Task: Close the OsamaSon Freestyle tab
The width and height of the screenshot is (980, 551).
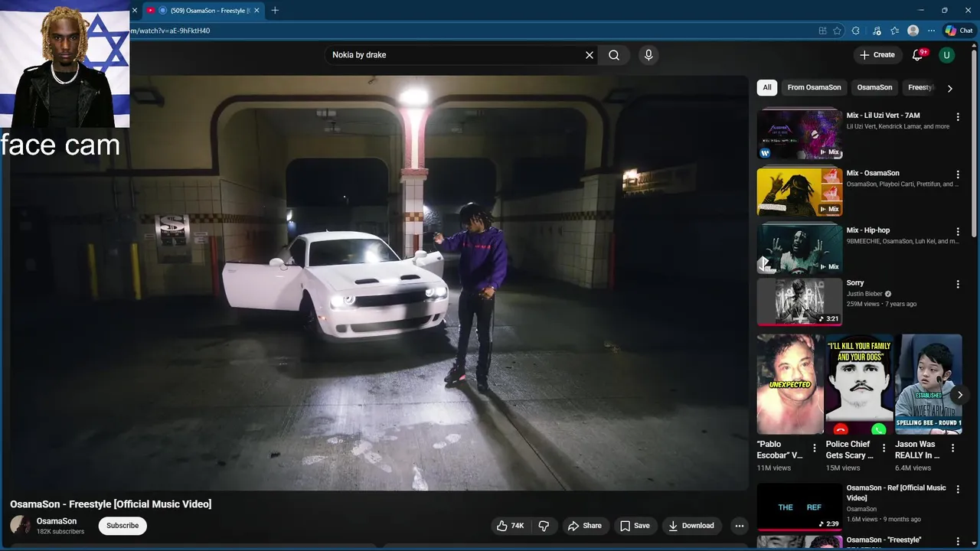Action: [x=256, y=10]
